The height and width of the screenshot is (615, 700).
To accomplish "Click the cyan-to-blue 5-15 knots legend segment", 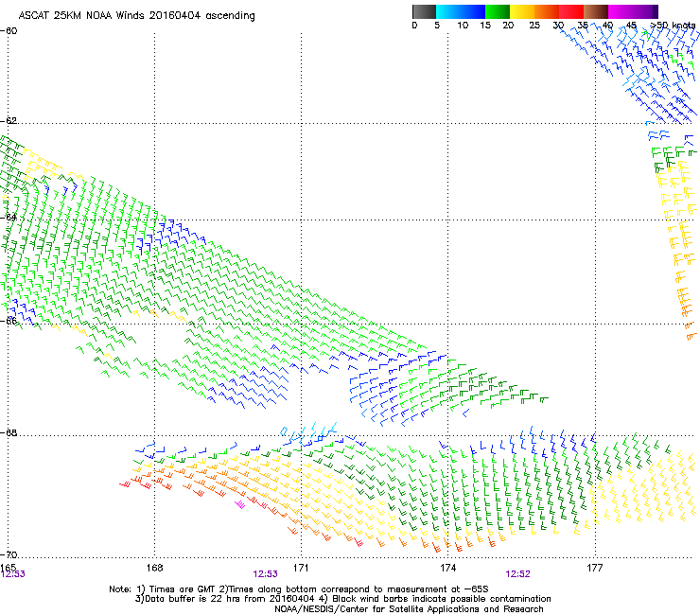I will pyautogui.click(x=461, y=11).
